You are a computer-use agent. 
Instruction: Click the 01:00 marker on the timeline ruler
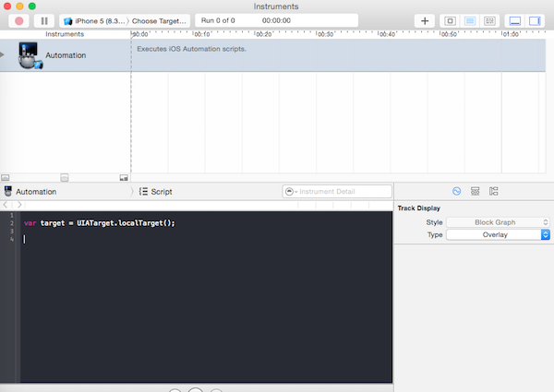[511, 34]
